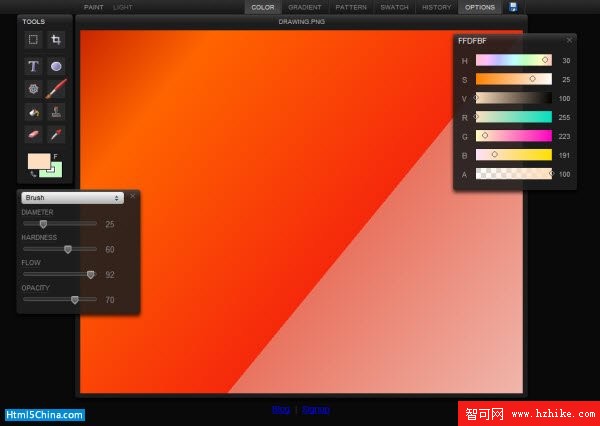
Task: Switch to the OPTIONS tab
Action: [x=480, y=7]
